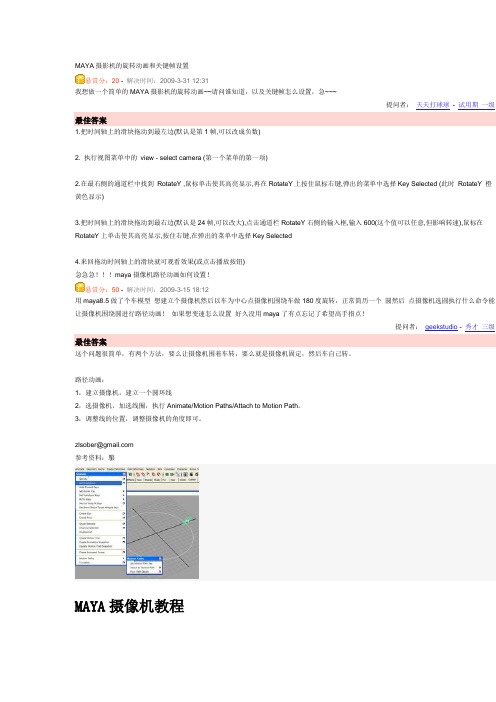This screenshot has height=702, width=496.
Task: Click the timestamp 2009-3-15 18:12
Action: pos(184,289)
